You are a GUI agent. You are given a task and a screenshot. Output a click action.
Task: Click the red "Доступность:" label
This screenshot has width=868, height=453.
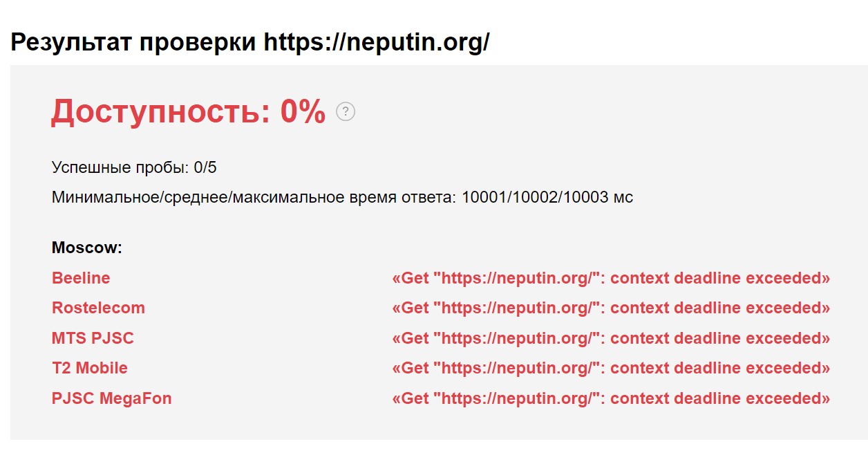pyautogui.click(x=160, y=112)
